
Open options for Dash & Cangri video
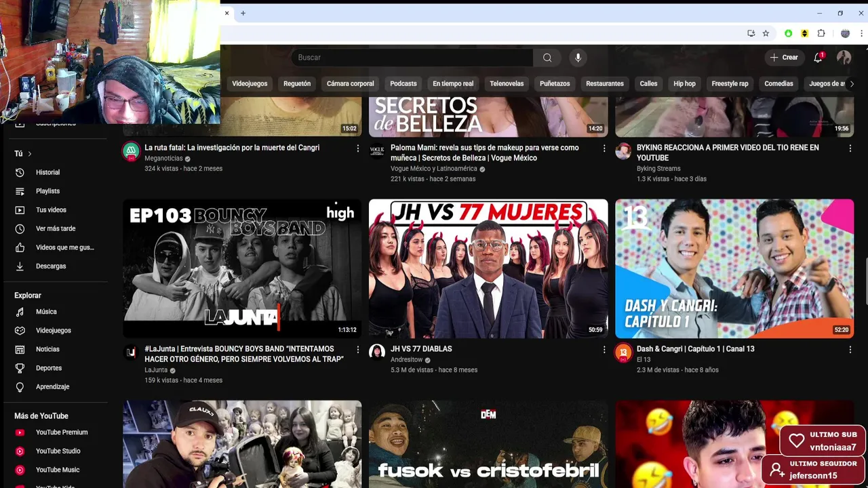coord(850,350)
